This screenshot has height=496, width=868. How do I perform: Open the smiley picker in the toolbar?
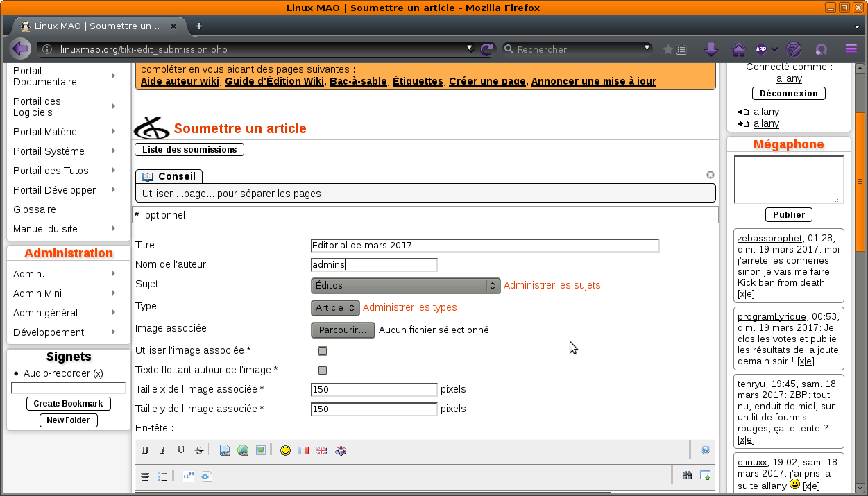click(x=285, y=451)
